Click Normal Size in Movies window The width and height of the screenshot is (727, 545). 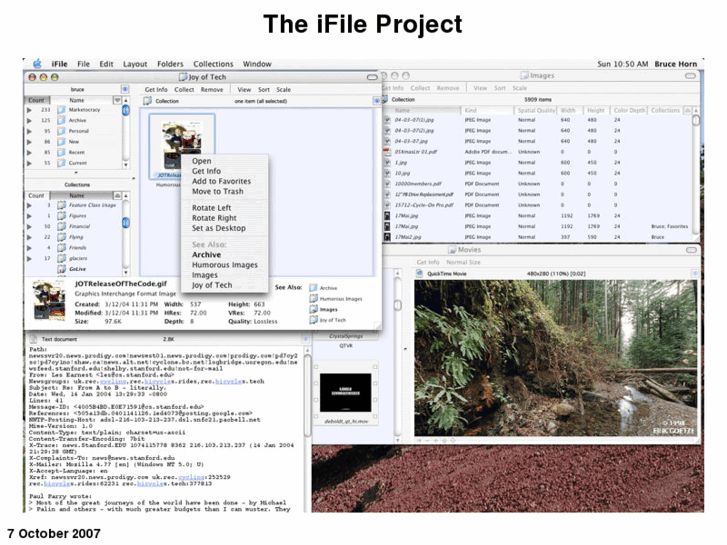click(x=463, y=262)
